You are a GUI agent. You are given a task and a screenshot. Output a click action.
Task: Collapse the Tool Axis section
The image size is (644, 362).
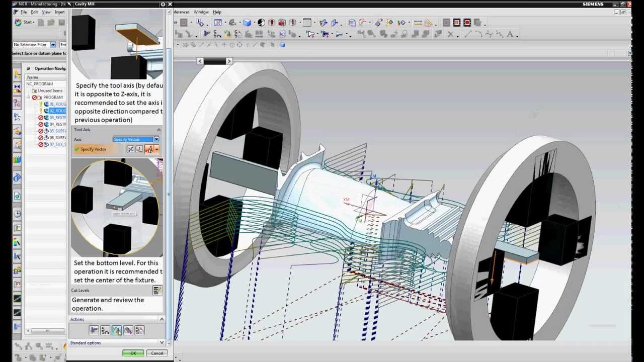click(159, 130)
